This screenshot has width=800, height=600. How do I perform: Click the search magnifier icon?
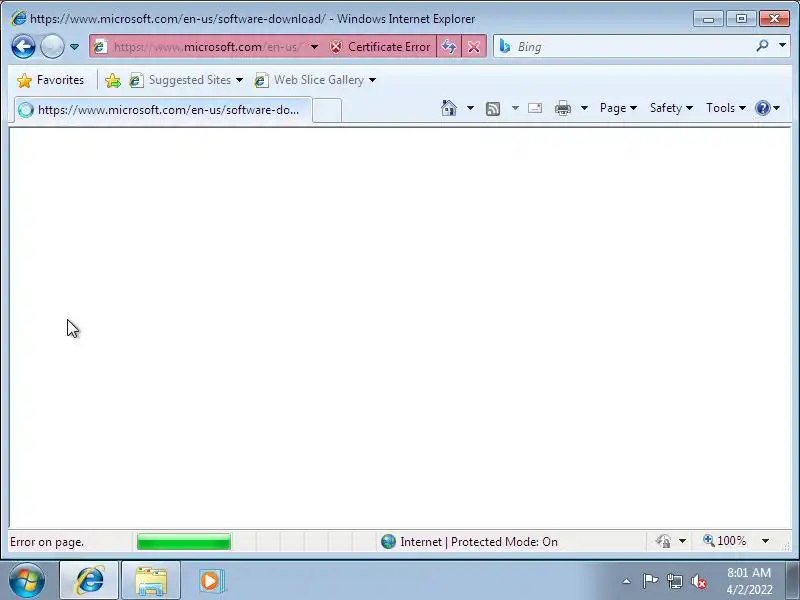click(x=762, y=46)
